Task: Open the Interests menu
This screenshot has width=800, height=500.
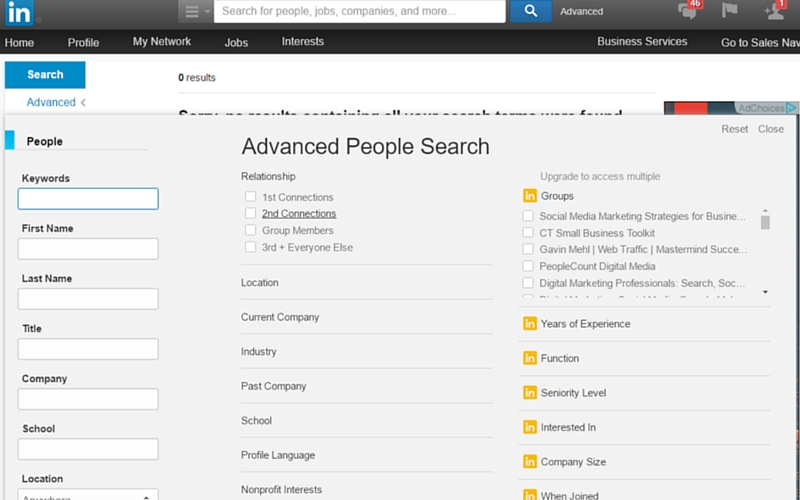Action: [303, 41]
